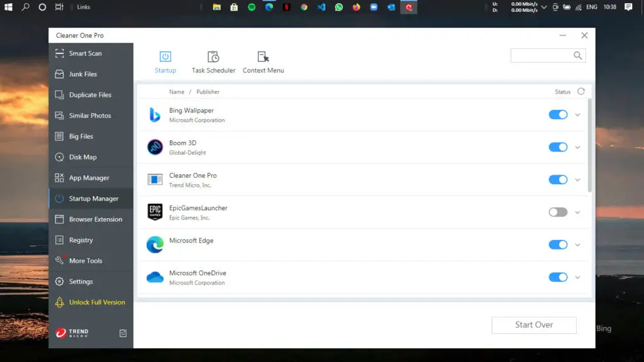Click the Start Over button
Screen dimensions: 644x362
click(534, 325)
